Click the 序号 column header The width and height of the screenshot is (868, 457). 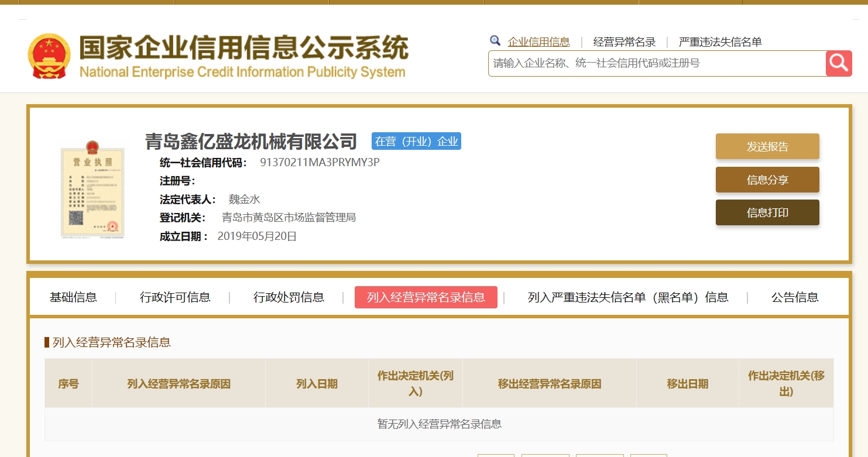[68, 384]
